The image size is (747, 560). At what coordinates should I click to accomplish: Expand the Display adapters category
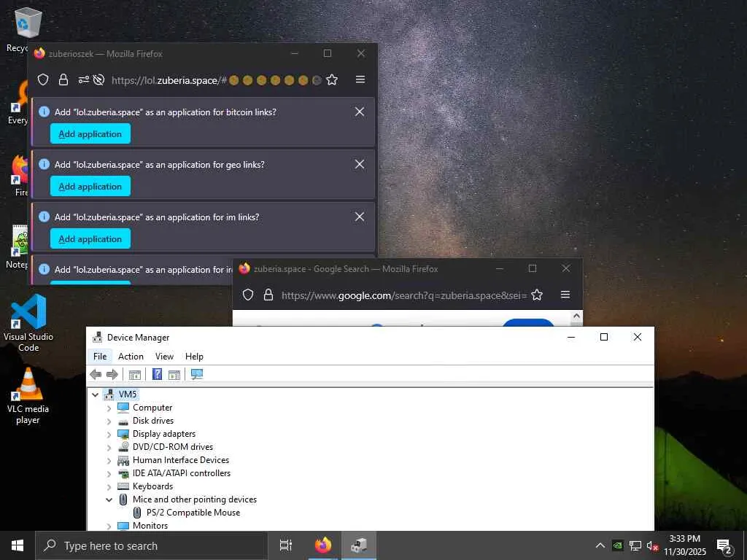(109, 435)
